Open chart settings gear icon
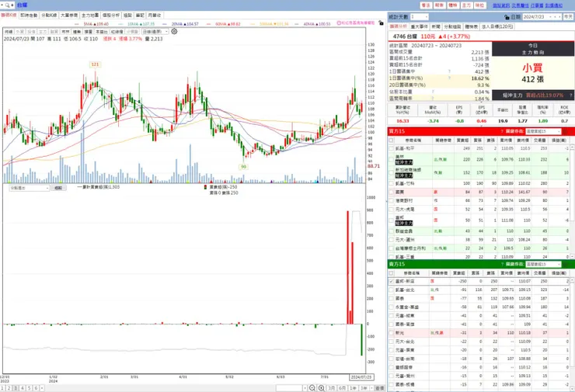The width and height of the screenshot is (575, 392). click(174, 32)
